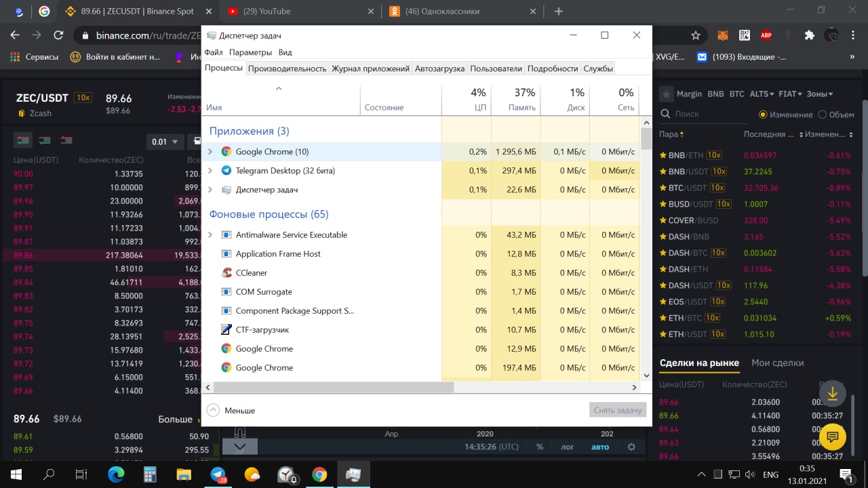Open Calculator from the taskbar

click(150, 474)
